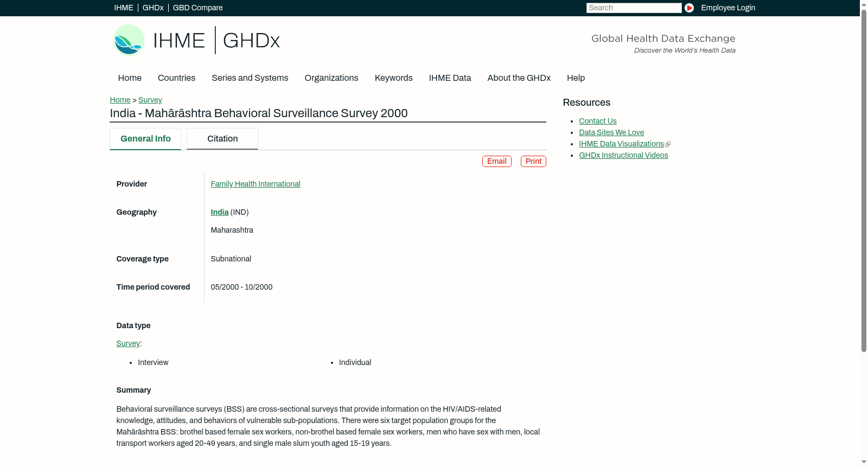The width and height of the screenshot is (868, 467).
Task: Click the scrollbar down arrow
Action: [864, 462]
